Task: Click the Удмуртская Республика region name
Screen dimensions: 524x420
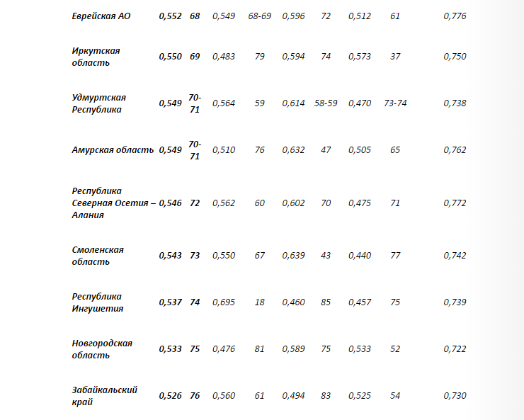Action: point(99,103)
